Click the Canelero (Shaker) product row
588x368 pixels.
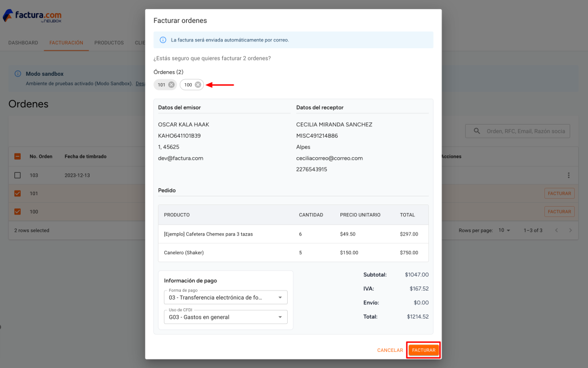tap(293, 253)
